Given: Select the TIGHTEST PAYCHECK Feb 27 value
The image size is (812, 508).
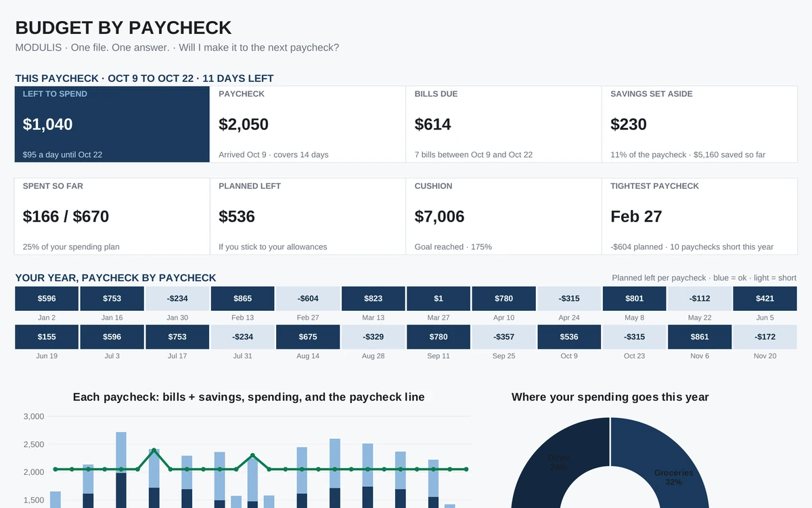Looking at the screenshot, I should (x=636, y=217).
